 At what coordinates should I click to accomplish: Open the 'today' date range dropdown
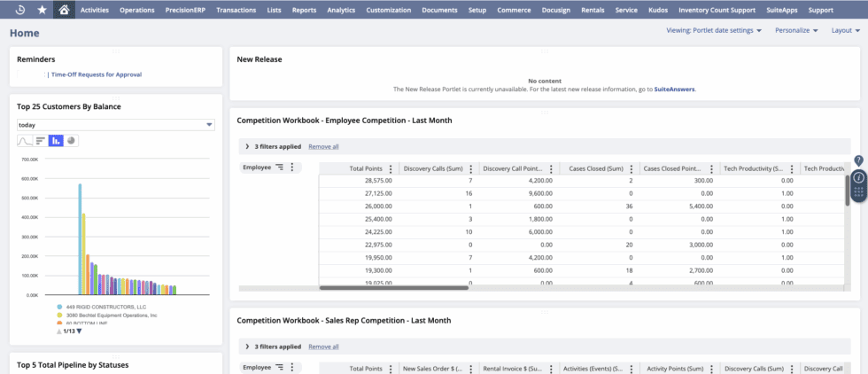pyautogui.click(x=115, y=125)
